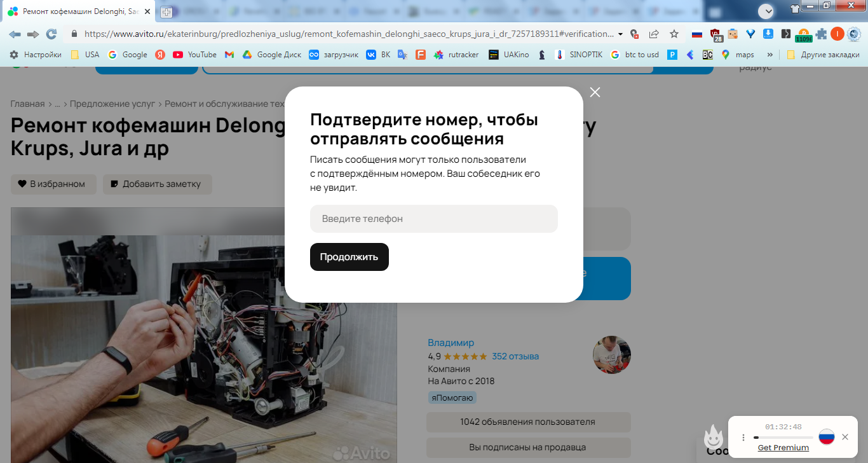Click the chess knight bookmark icon

[541, 55]
